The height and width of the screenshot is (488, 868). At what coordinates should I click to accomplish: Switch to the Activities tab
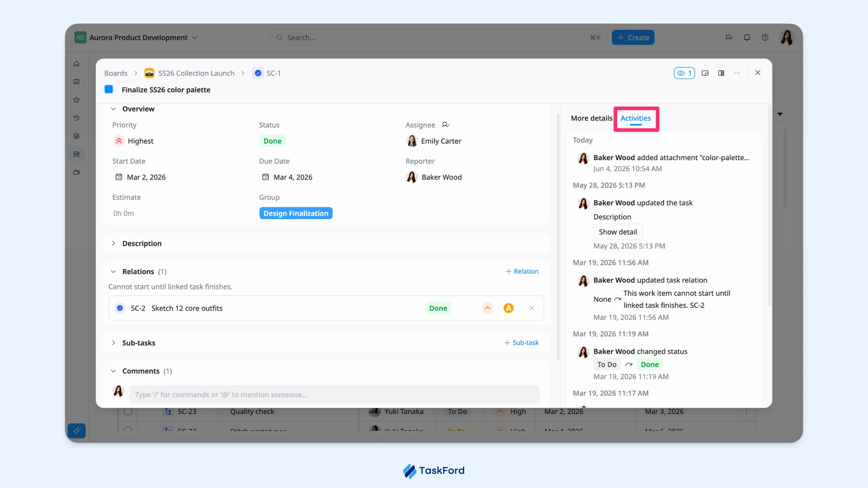click(635, 119)
